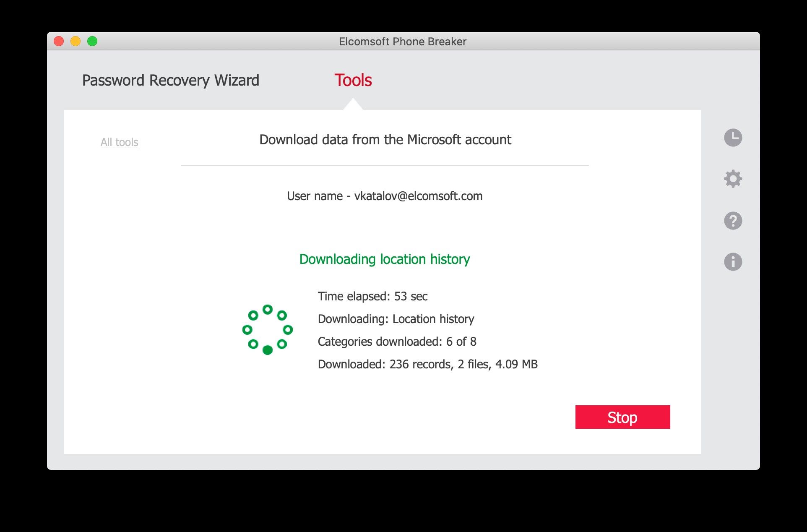Click Categories downloaded 6 of 8 text
Viewport: 807px width, 532px height.
click(397, 342)
